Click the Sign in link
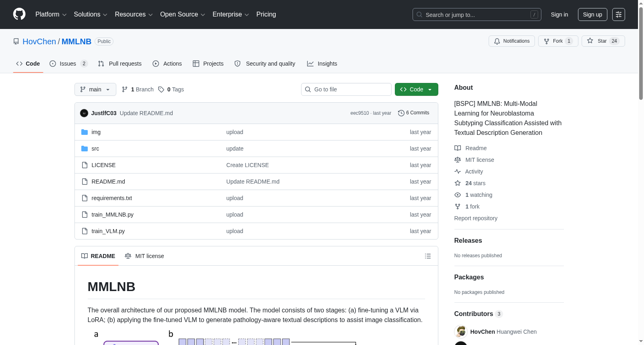This screenshot has width=644, height=345. click(x=559, y=14)
